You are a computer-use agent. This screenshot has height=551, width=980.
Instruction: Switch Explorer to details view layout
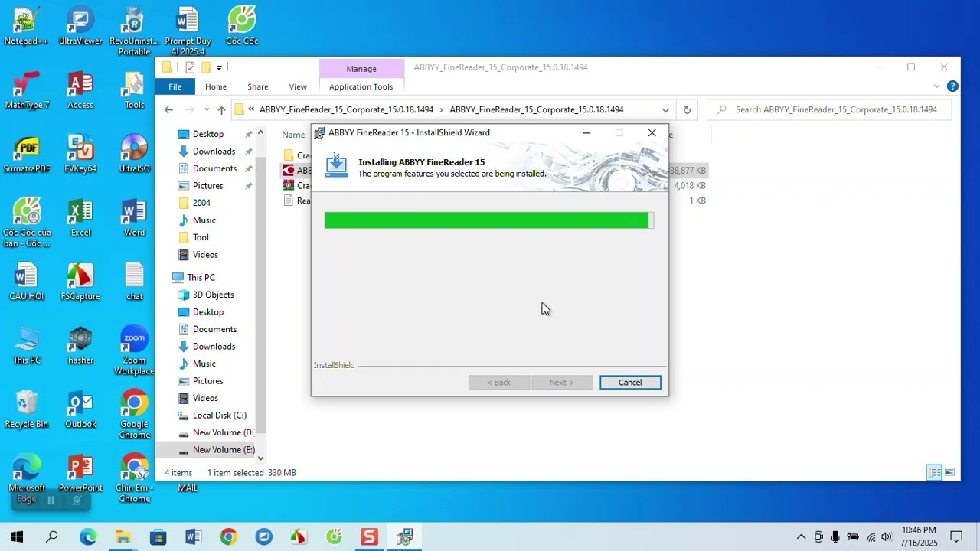click(934, 472)
